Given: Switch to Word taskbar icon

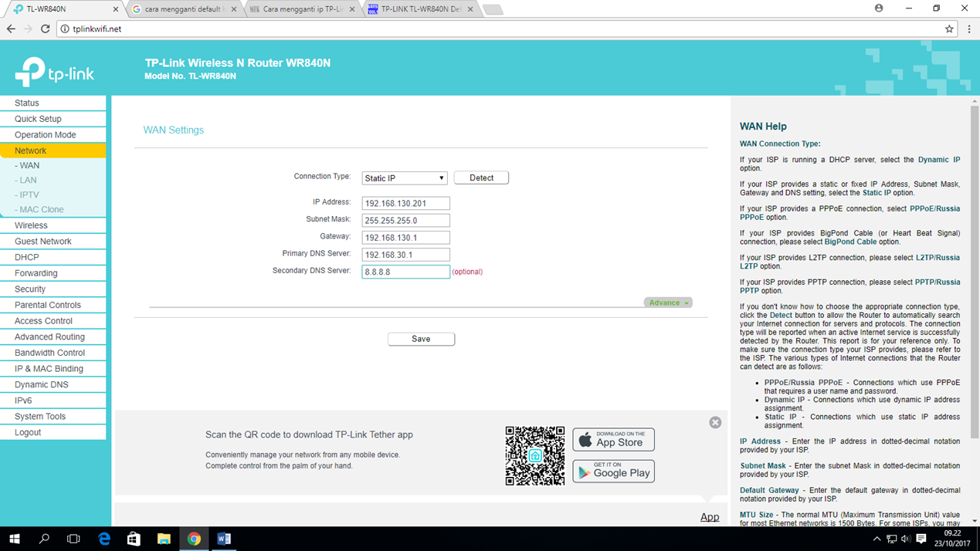Looking at the screenshot, I should coord(224,539).
